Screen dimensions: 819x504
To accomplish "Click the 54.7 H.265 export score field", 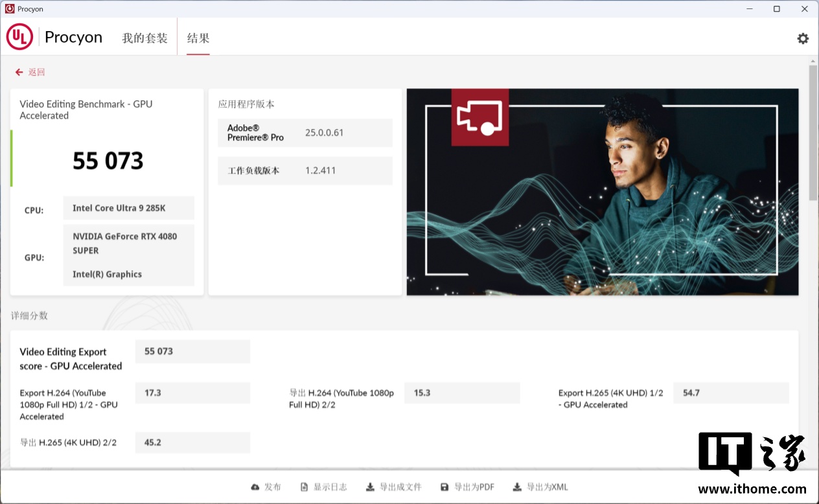I will (x=730, y=393).
